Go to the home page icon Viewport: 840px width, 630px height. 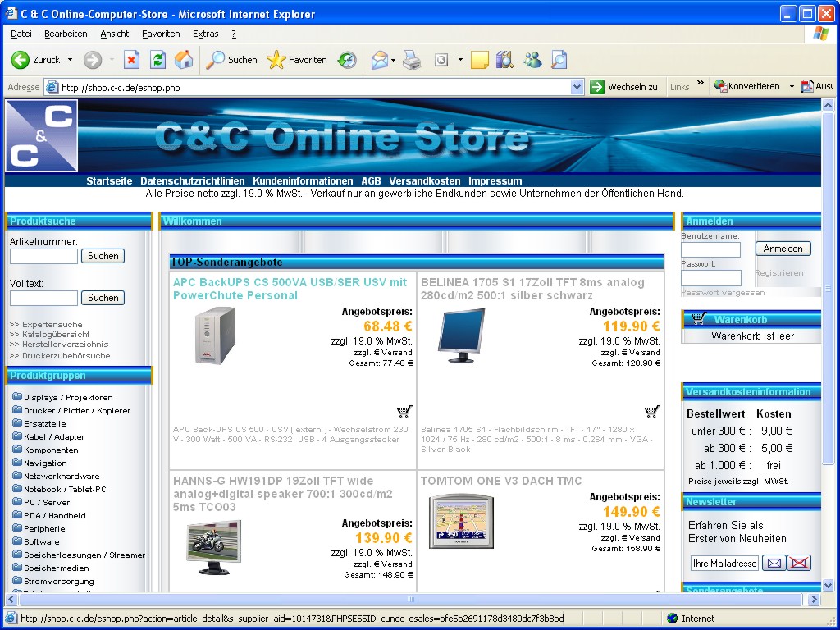click(x=184, y=59)
